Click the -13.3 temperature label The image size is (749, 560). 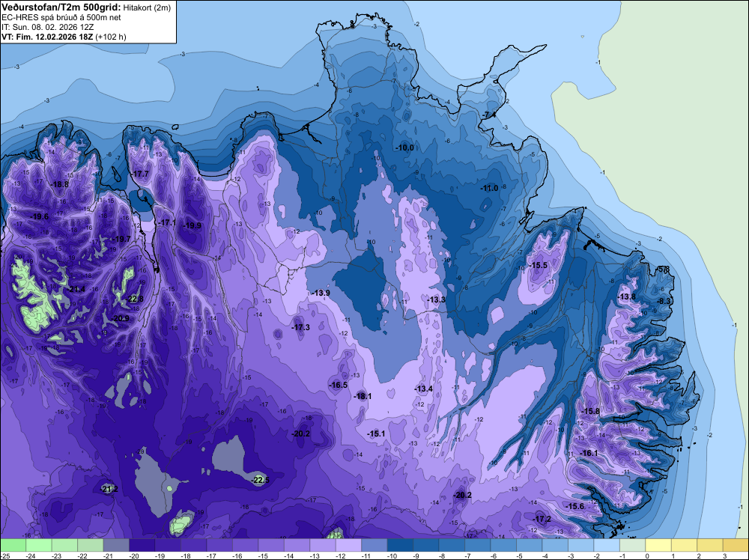436,299
